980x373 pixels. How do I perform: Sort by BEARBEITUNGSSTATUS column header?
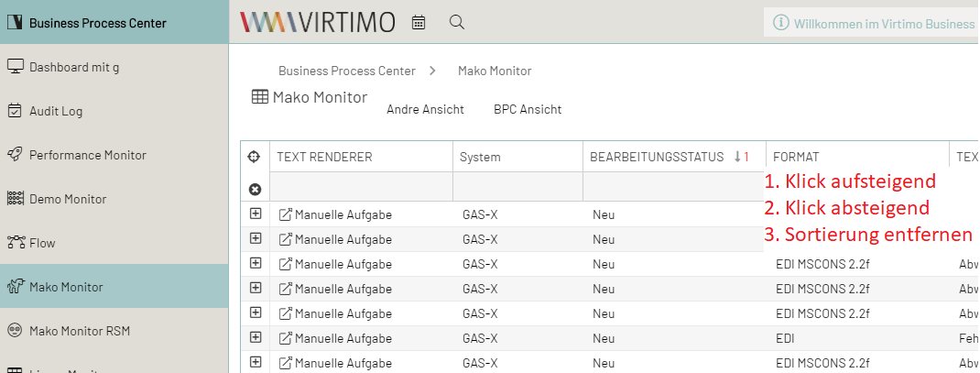tap(656, 157)
